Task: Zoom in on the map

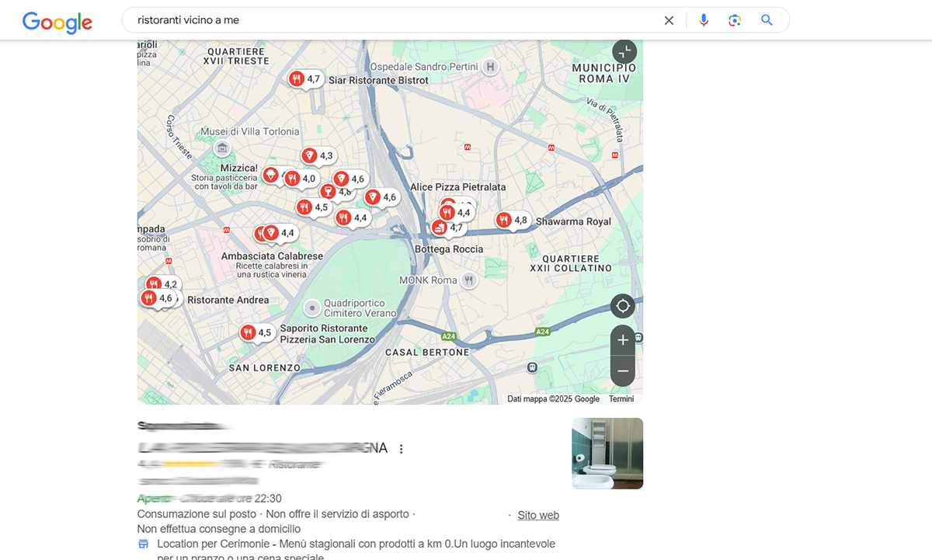Action: tap(623, 340)
